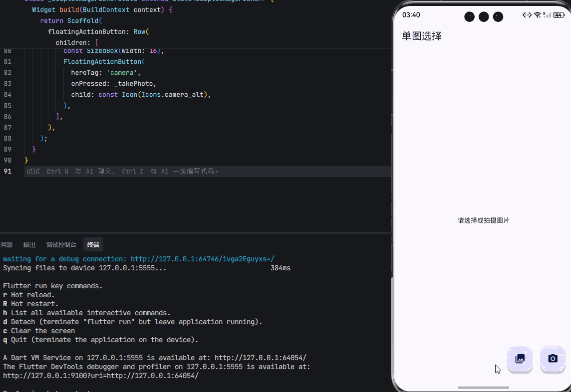Screen dimensions: 571x392
Task: Switch to the 输出 tab
Action: [x=29, y=244]
